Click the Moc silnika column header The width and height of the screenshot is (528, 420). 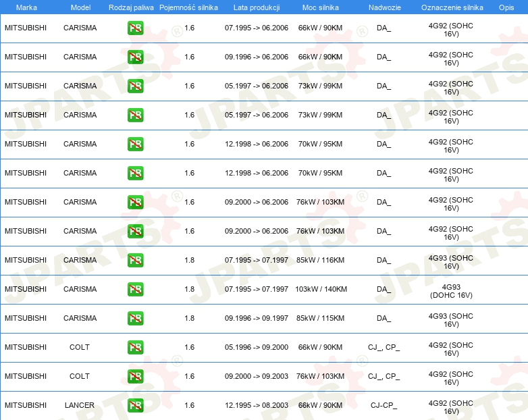tap(320, 7)
